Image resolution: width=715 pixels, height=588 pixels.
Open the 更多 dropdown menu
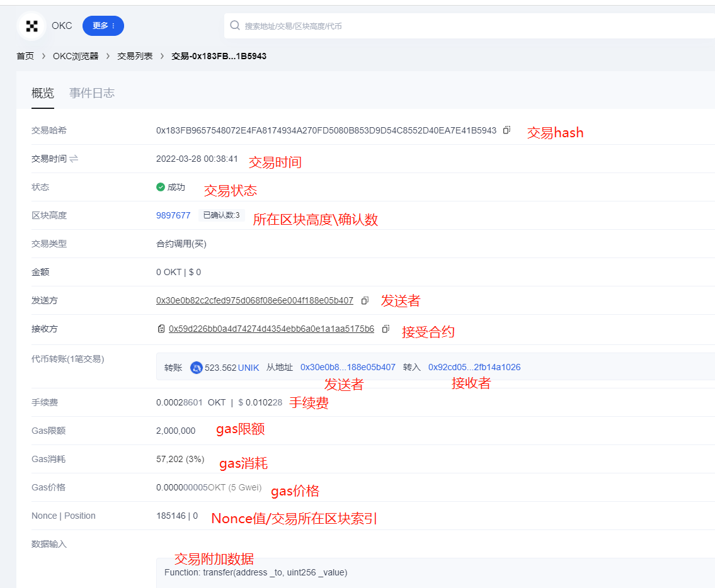(x=103, y=26)
